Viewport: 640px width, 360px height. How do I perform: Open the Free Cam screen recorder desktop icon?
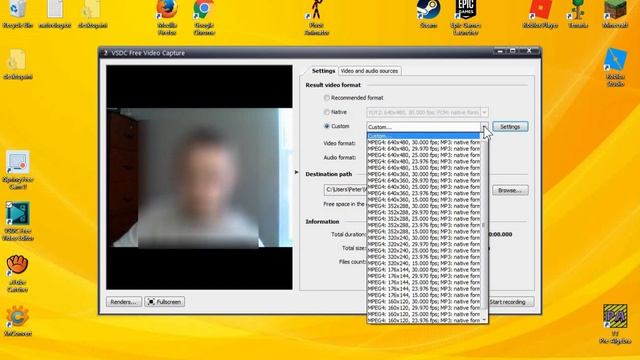(x=18, y=170)
